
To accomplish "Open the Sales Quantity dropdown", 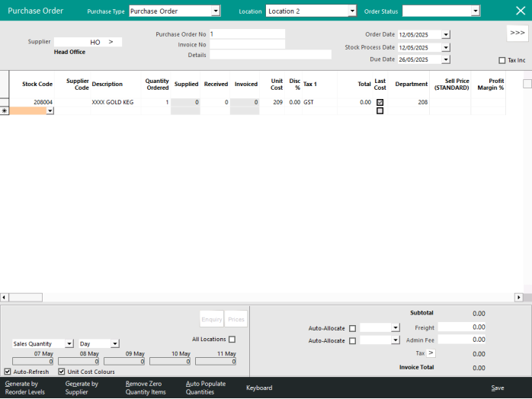I will pos(69,343).
